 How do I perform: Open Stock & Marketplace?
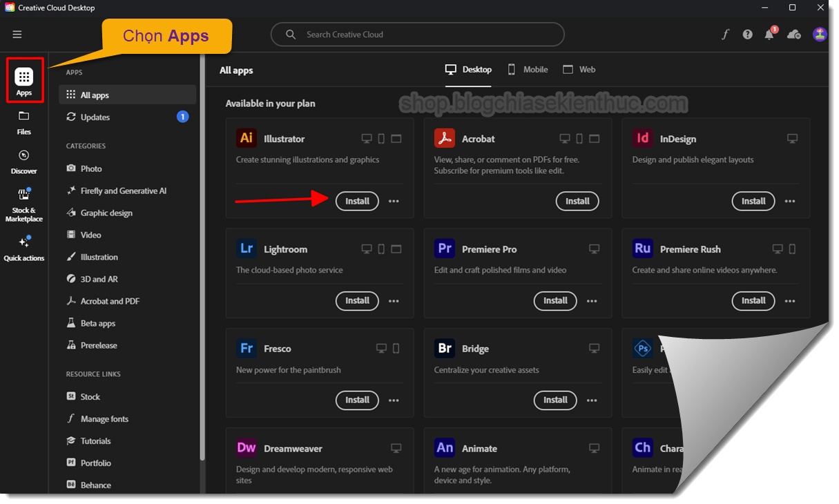(24, 205)
